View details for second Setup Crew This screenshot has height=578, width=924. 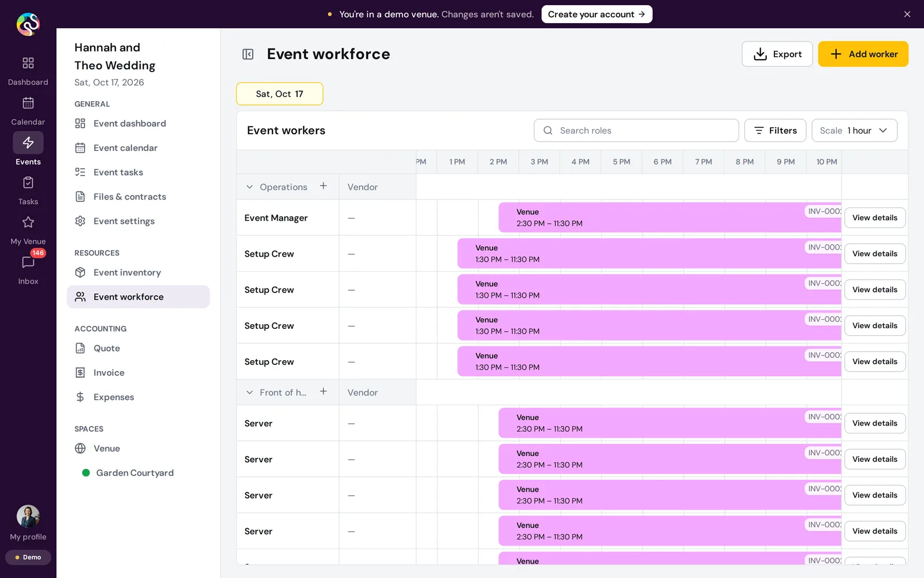point(875,290)
